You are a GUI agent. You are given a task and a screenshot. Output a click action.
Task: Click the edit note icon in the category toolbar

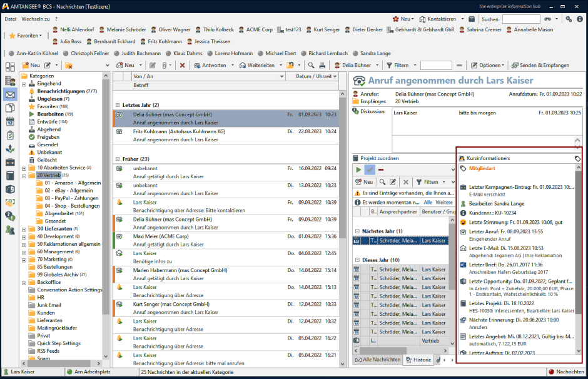(48, 65)
